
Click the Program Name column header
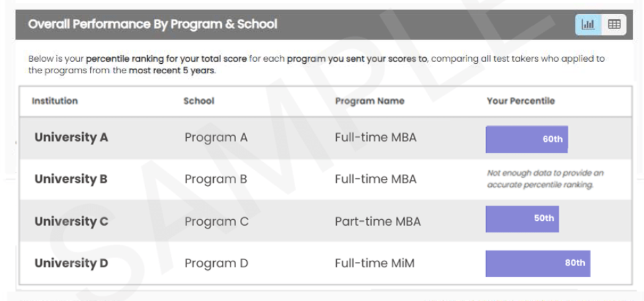click(x=369, y=101)
